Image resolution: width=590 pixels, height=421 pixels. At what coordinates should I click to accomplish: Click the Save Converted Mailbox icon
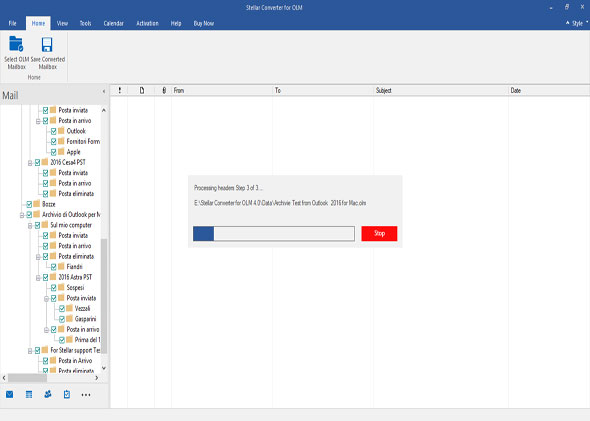[47, 44]
